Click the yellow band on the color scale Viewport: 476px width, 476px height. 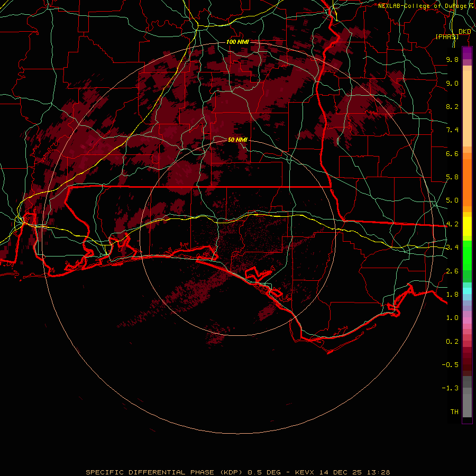click(467, 226)
